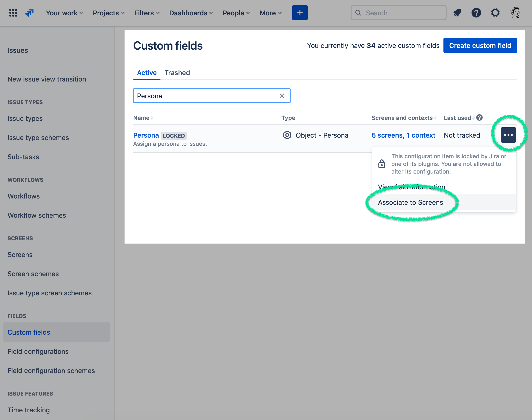
Task: Open the 5 screens, 1 context link
Action: click(403, 135)
